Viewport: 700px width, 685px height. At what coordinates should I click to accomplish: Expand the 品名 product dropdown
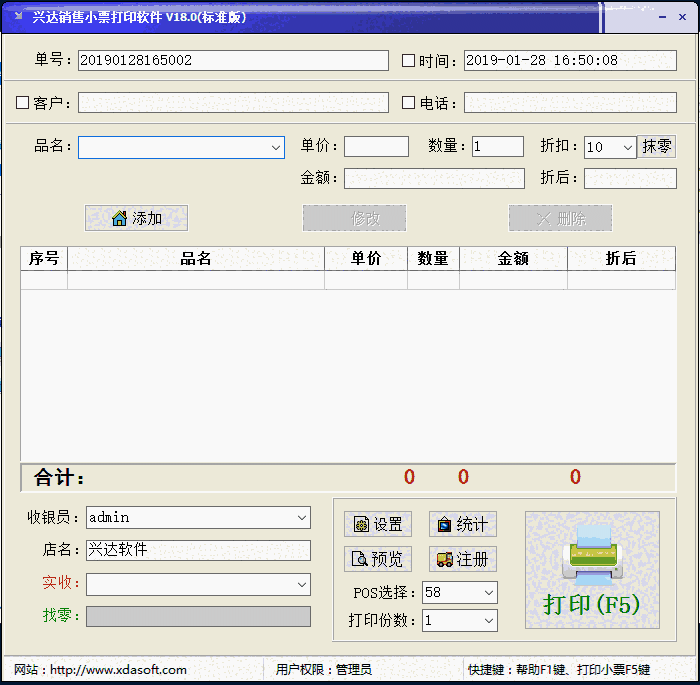point(276,147)
